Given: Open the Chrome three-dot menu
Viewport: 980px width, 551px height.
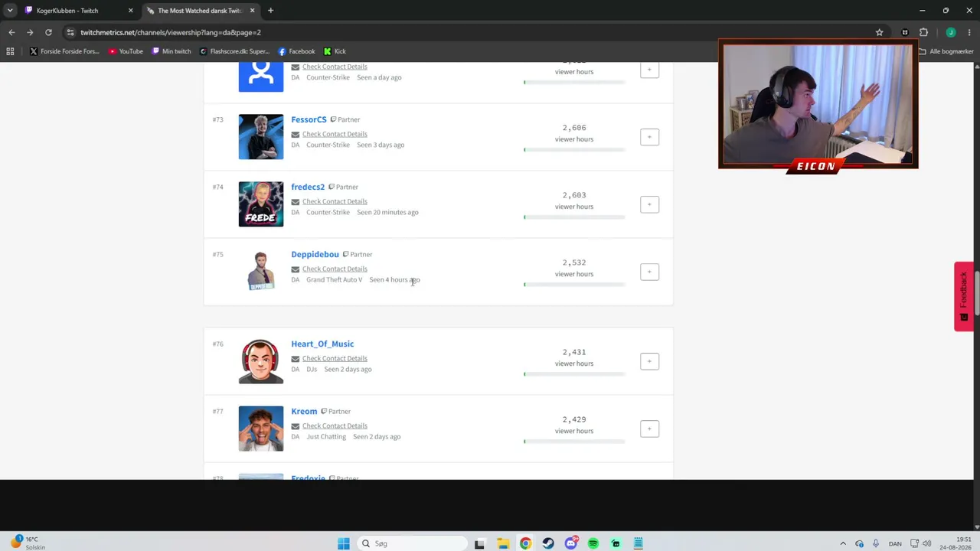Looking at the screenshot, I should (969, 32).
